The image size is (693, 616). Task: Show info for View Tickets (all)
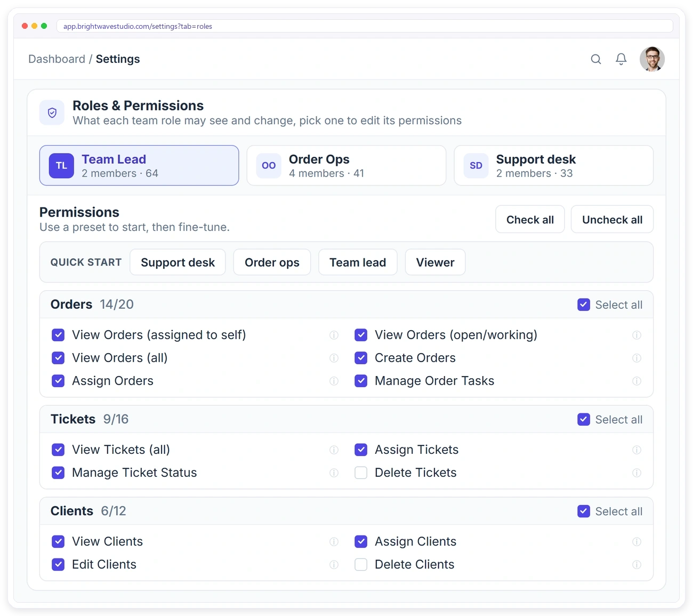click(x=334, y=450)
